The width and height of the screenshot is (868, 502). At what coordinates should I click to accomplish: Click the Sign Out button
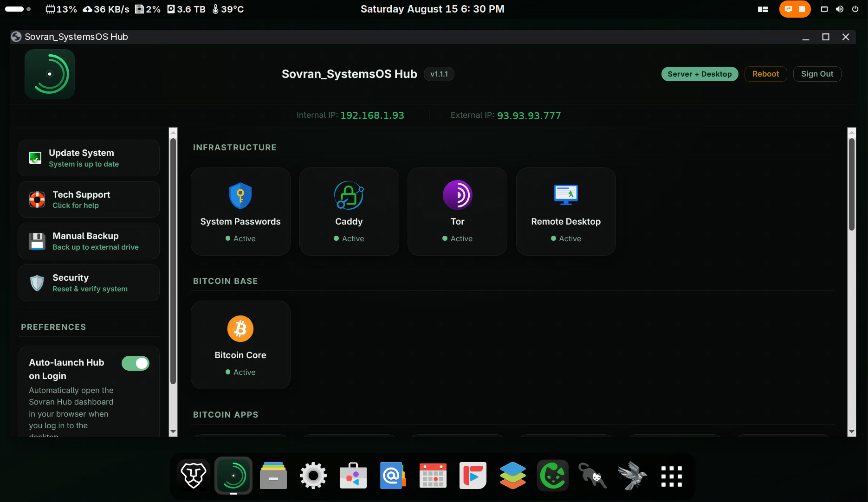(x=817, y=74)
